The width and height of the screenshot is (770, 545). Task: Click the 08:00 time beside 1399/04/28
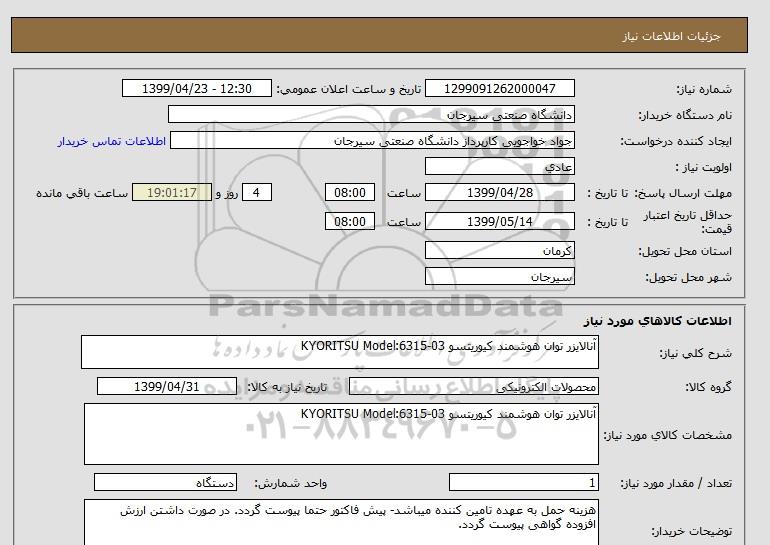point(350,192)
